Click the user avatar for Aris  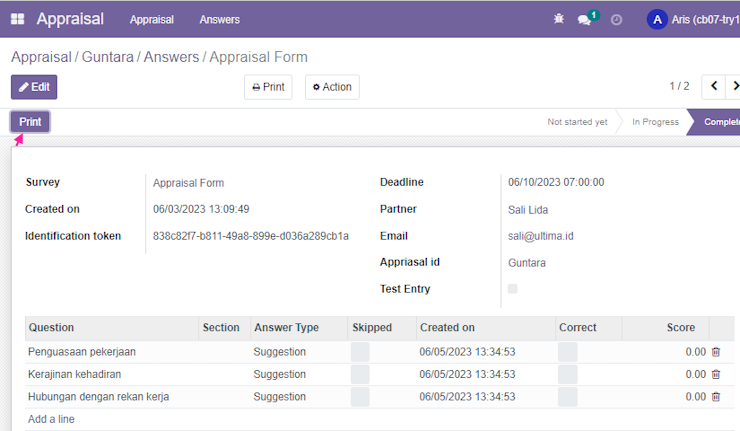point(657,19)
